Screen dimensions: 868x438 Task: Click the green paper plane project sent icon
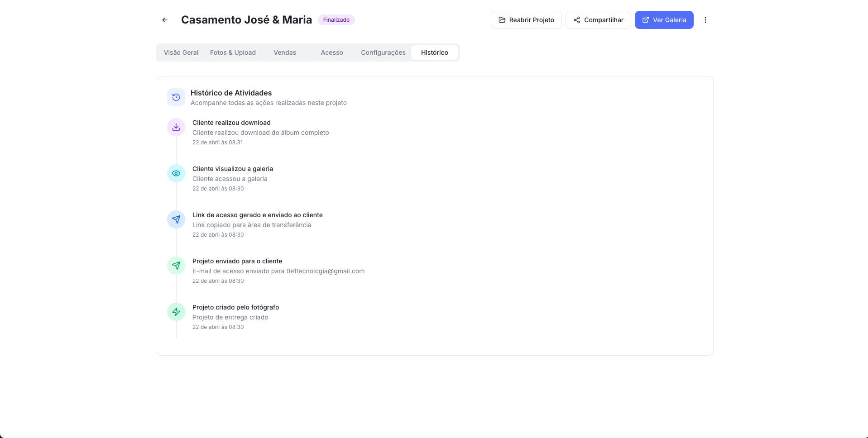(x=176, y=266)
